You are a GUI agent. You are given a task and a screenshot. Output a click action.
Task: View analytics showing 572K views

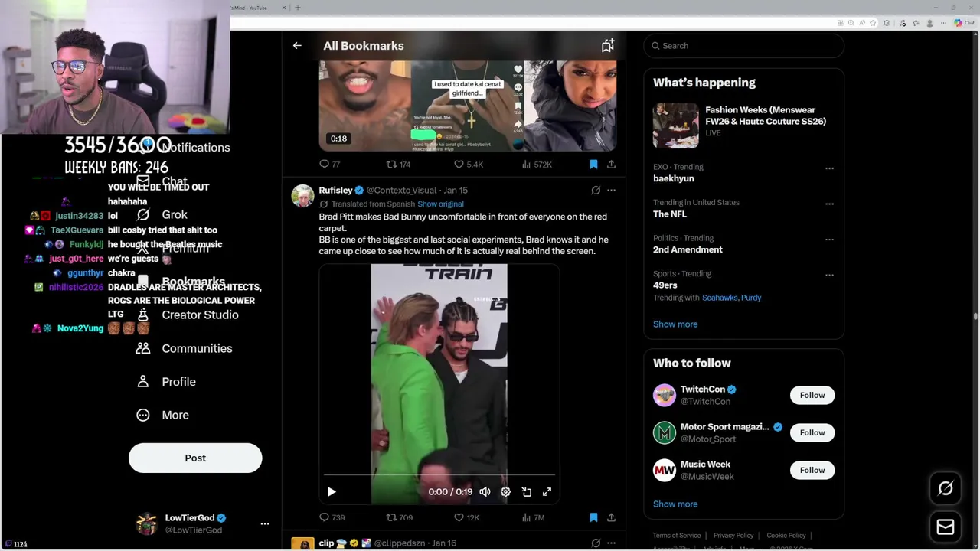(x=537, y=165)
